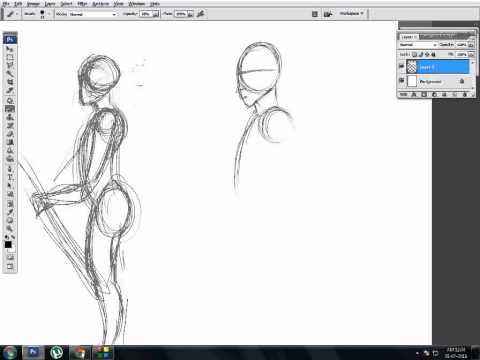Select the Eraser tool
This screenshot has width=480, height=360.
[x=10, y=134]
